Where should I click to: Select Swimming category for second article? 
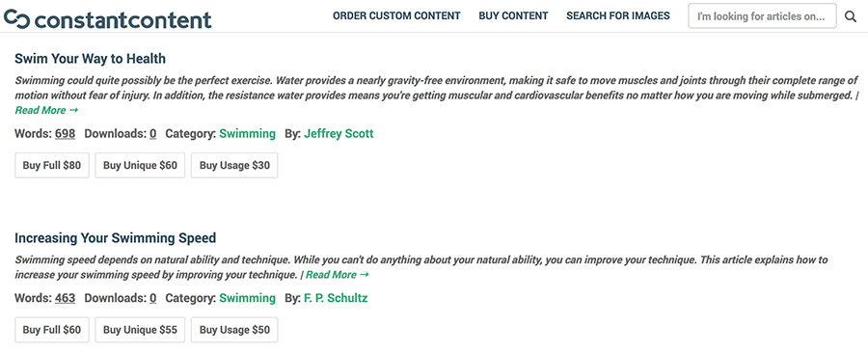248,298
